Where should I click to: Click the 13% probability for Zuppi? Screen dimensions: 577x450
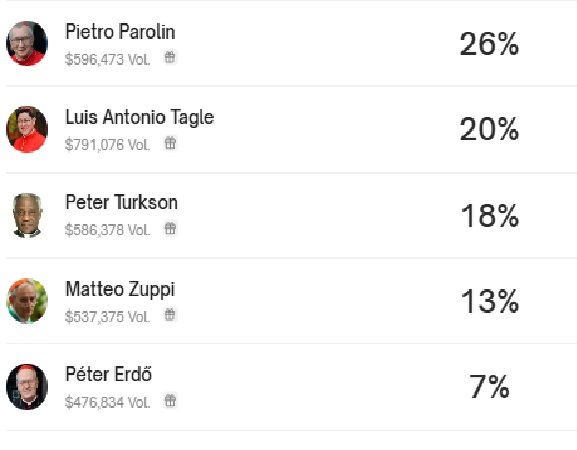490,301
